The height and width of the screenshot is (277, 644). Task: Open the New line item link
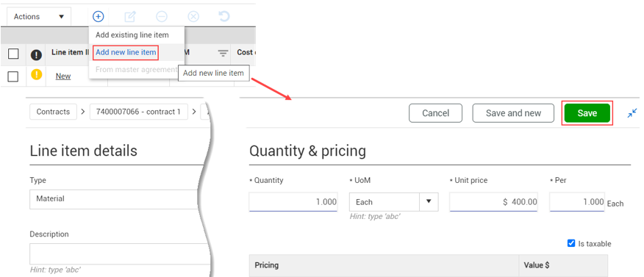coord(63,76)
